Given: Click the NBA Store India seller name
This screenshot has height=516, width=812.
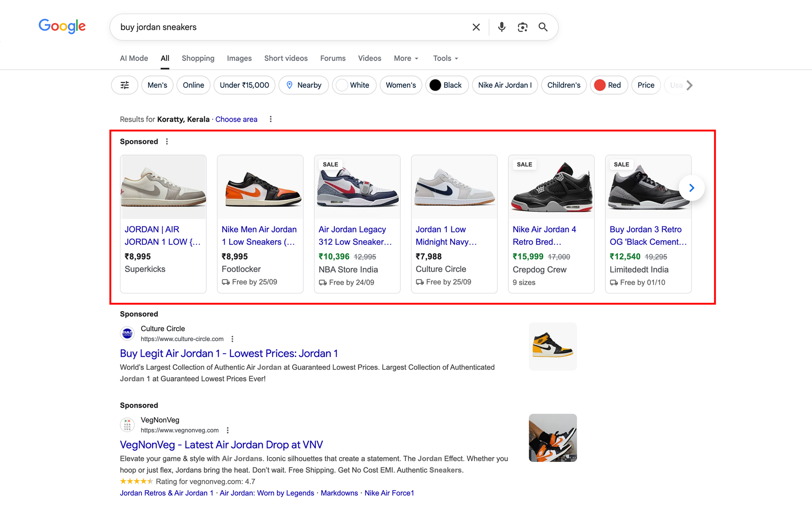Looking at the screenshot, I should click(x=348, y=270).
